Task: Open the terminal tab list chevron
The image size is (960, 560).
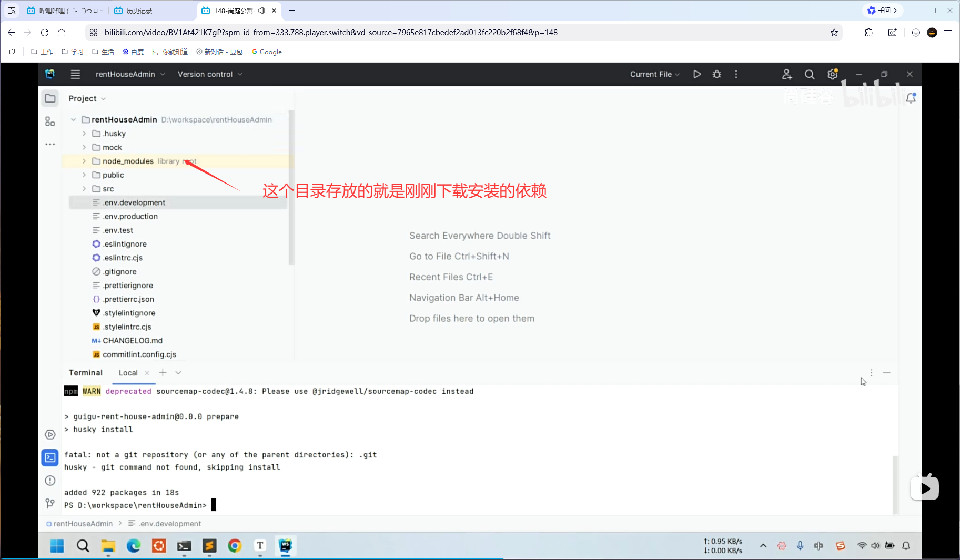Action: click(178, 372)
